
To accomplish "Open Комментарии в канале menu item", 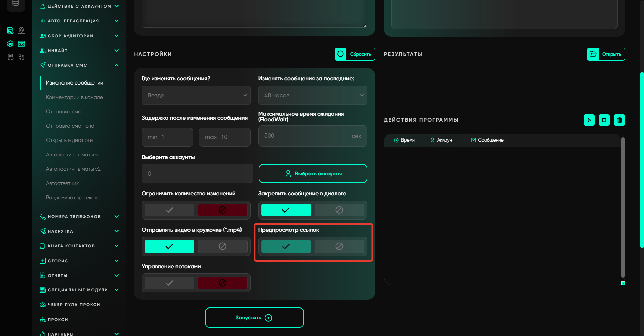I will tap(74, 97).
